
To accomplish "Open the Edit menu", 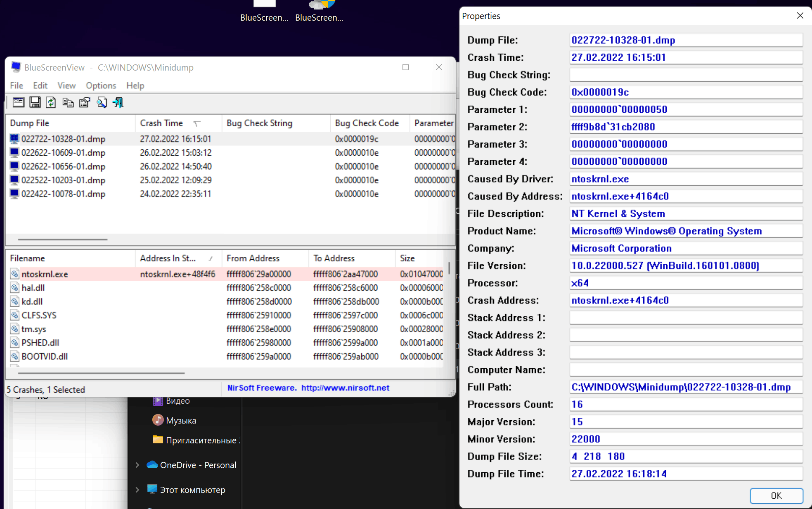I will point(40,85).
